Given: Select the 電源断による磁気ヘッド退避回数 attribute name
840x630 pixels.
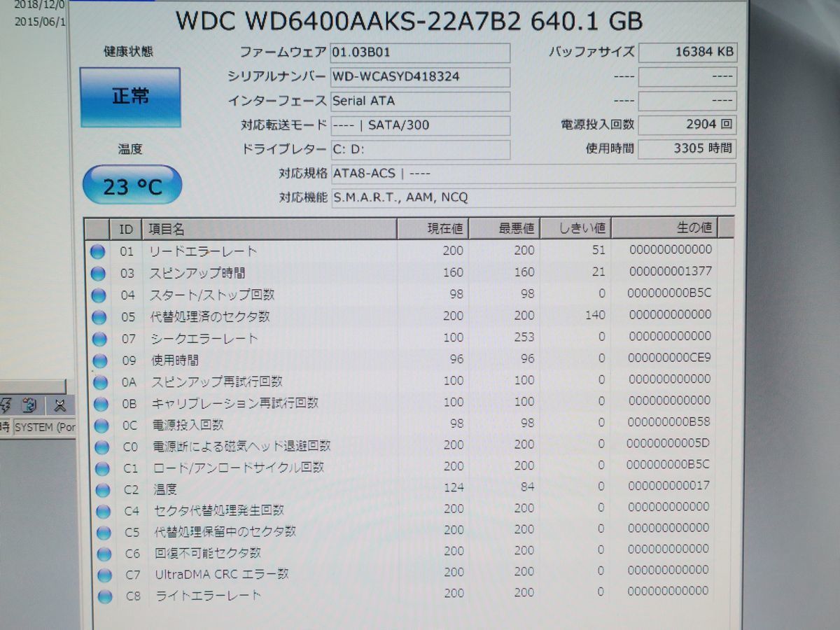Looking at the screenshot, I should 241,447.
